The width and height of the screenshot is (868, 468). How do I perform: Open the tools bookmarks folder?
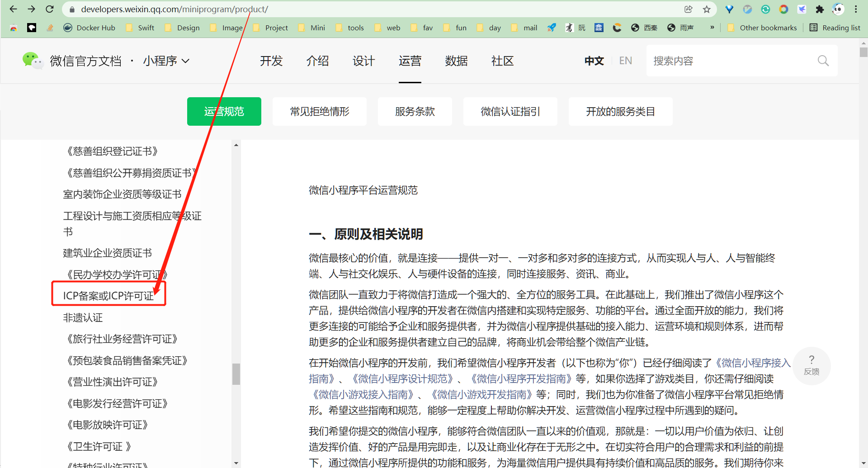point(349,28)
